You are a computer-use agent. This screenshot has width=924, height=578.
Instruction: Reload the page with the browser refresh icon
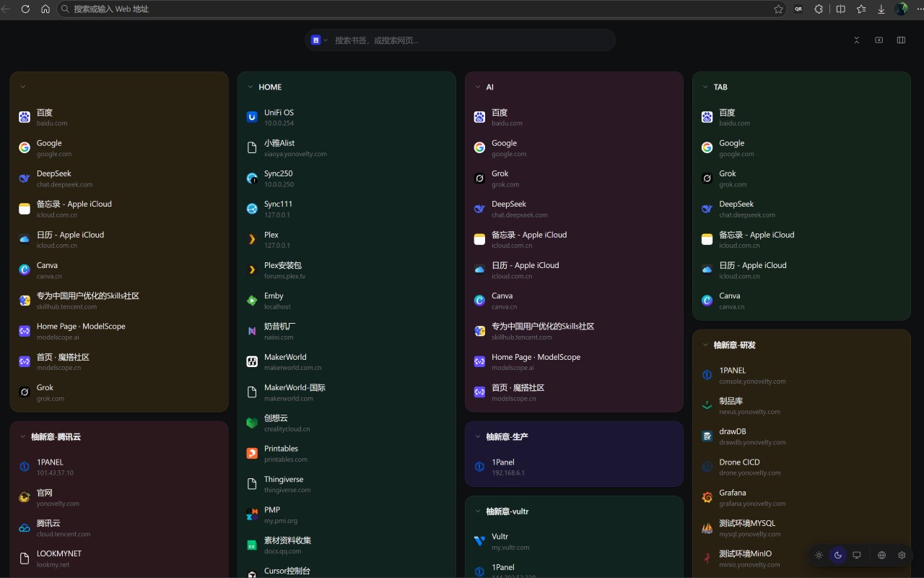(x=25, y=9)
